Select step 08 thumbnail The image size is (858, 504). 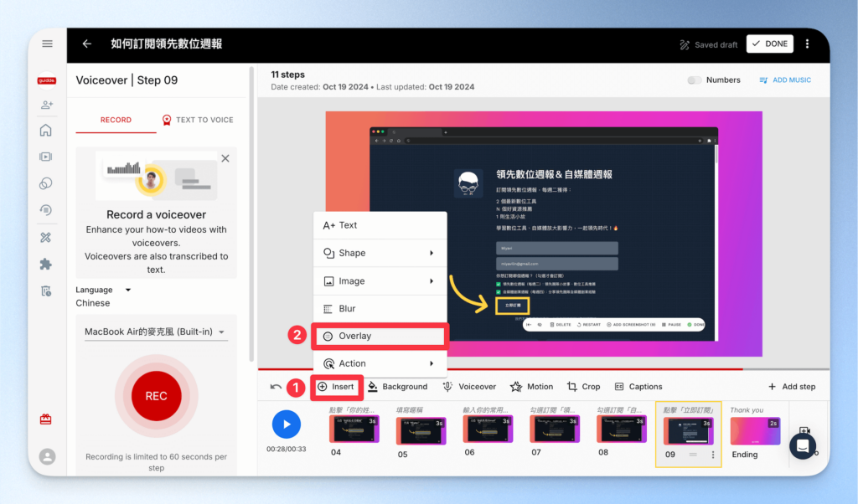[621, 429]
